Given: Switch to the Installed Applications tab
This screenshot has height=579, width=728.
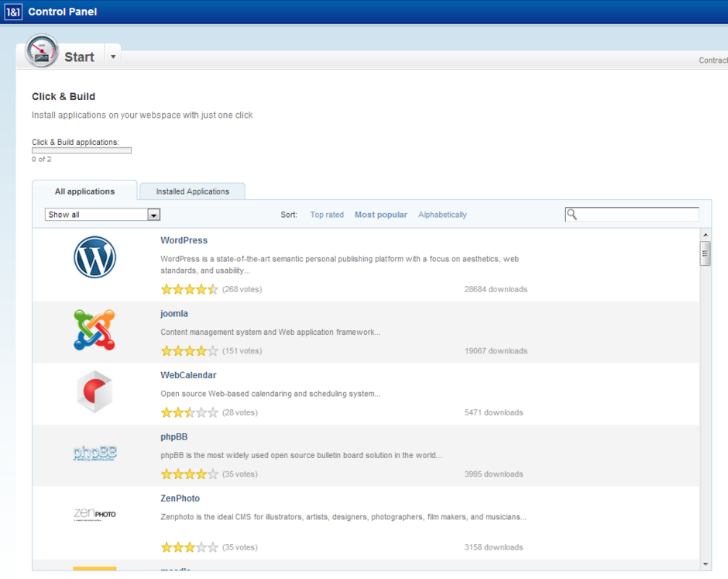Looking at the screenshot, I should tap(192, 191).
